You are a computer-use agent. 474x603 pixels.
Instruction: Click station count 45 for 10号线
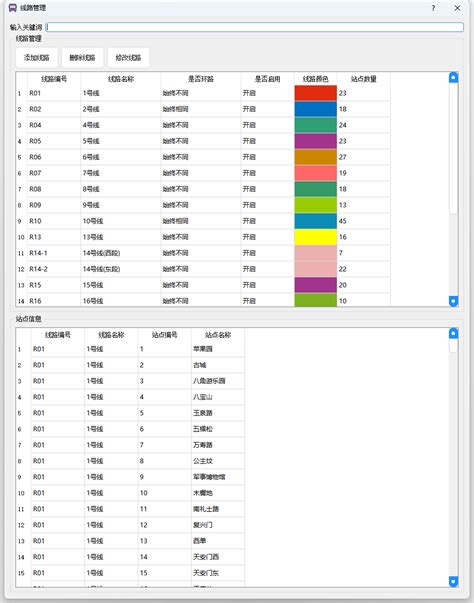(x=364, y=221)
